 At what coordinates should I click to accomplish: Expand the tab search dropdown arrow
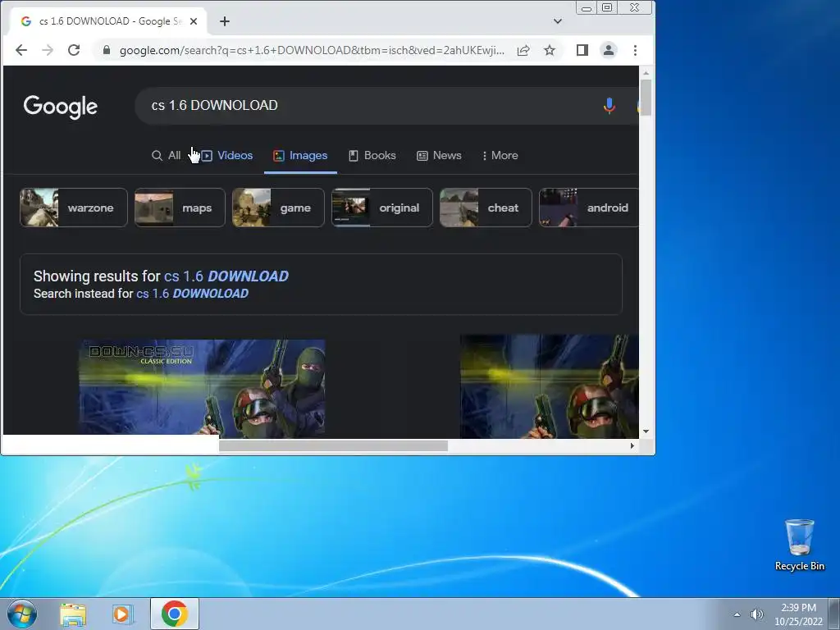click(558, 21)
